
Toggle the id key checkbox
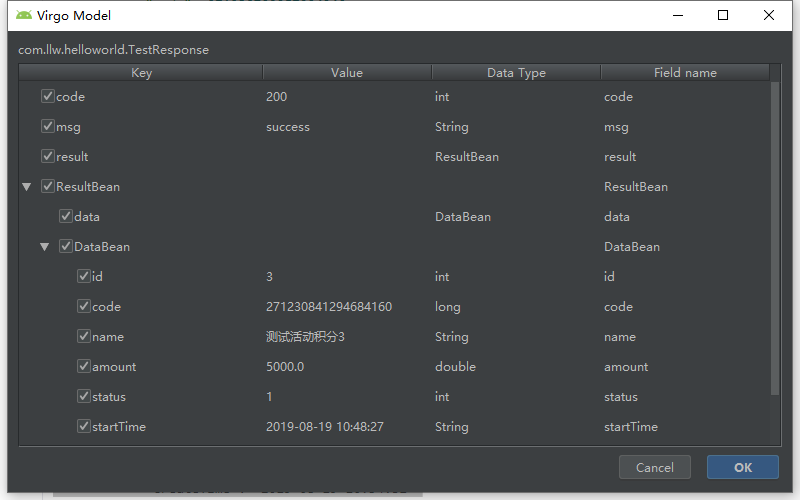84,276
